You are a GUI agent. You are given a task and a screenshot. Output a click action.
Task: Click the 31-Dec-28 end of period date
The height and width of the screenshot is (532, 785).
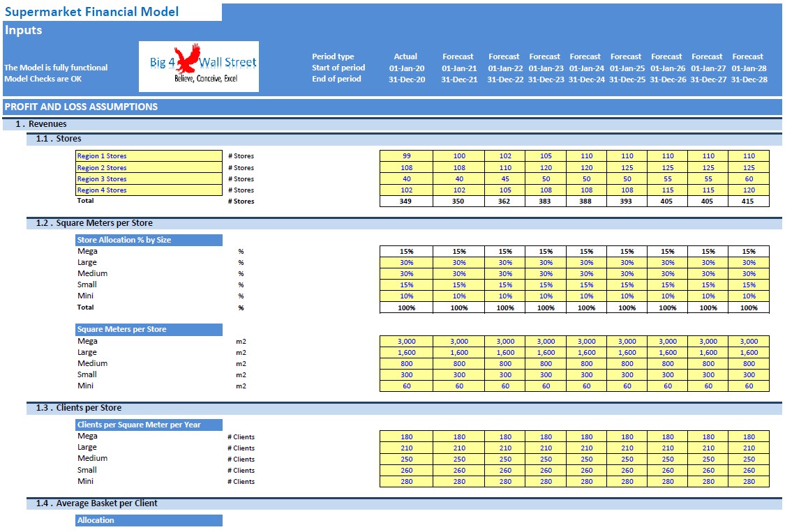[749, 79]
